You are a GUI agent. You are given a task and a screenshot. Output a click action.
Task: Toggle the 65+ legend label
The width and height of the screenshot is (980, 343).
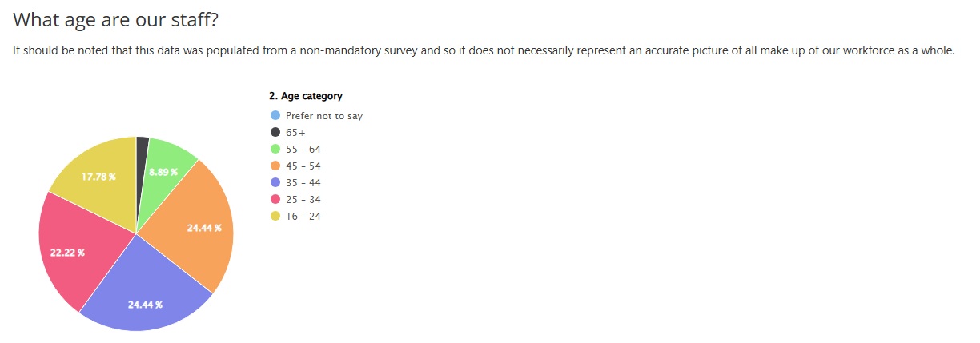coord(296,133)
